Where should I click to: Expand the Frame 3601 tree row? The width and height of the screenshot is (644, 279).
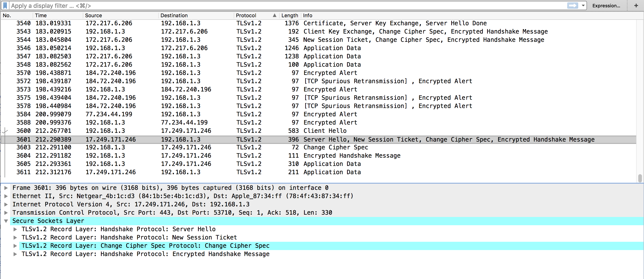click(x=6, y=188)
